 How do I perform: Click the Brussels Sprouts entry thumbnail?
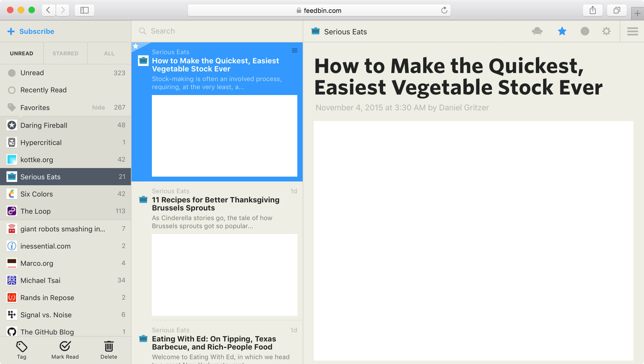[225, 275]
